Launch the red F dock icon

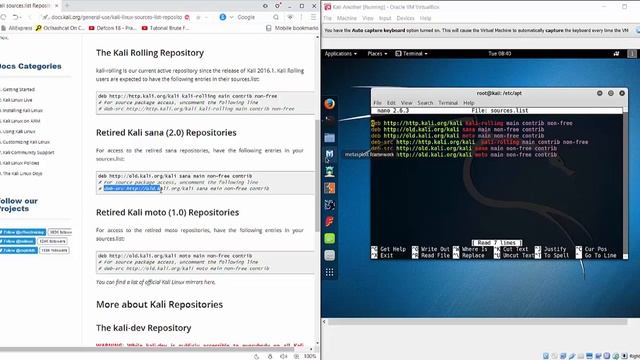coord(329,221)
